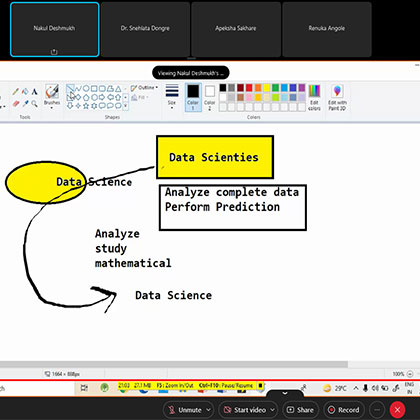This screenshot has height=420, width=420.
Task: Zoom out with the minus button
Action: click(x=410, y=374)
